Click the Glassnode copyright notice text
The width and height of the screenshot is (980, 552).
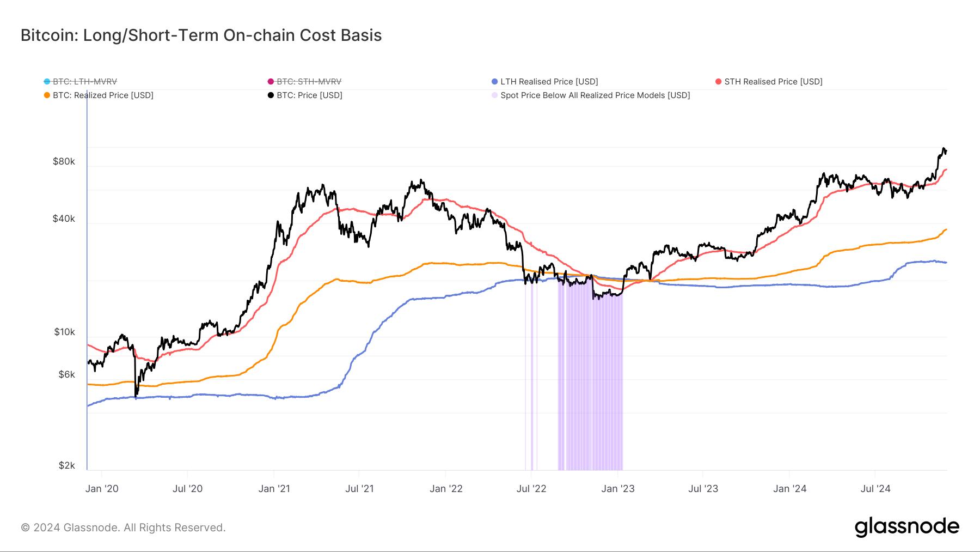(123, 527)
